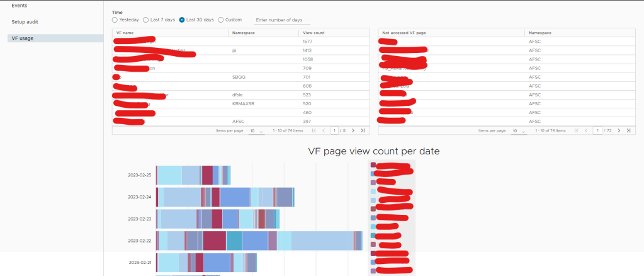Click the view count cell 1413
644x276 pixels.
point(307,50)
